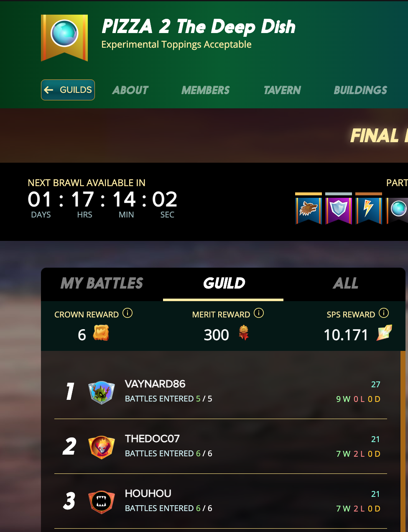
Task: Open the Members menu item
Action: pyautogui.click(x=205, y=90)
